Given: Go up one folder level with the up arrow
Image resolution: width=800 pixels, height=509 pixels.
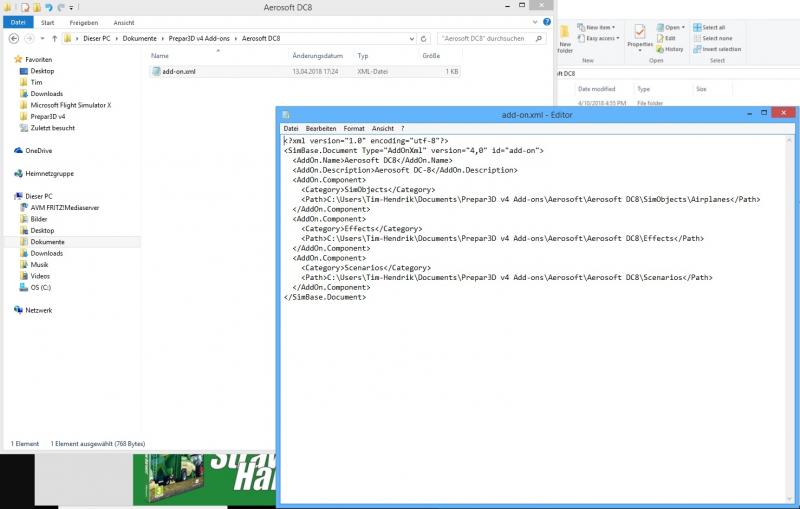Looking at the screenshot, I should click(x=54, y=38).
